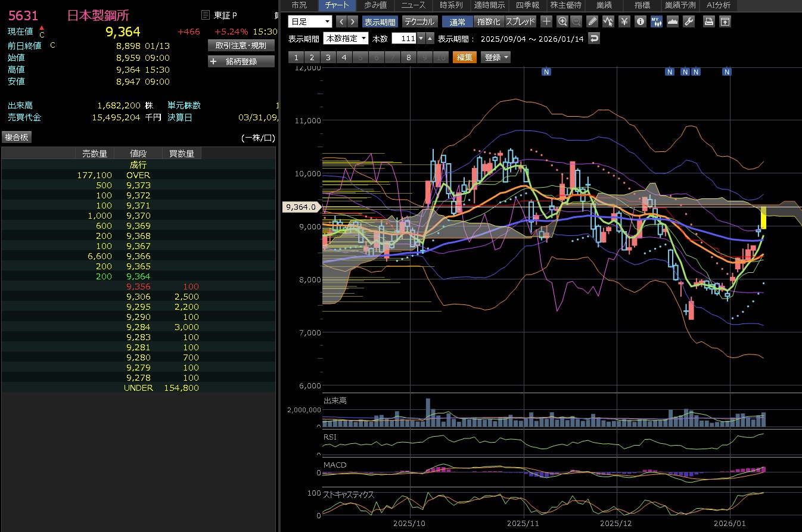Open the wrench settings icon
The width and height of the screenshot is (802, 532).
coord(688,21)
